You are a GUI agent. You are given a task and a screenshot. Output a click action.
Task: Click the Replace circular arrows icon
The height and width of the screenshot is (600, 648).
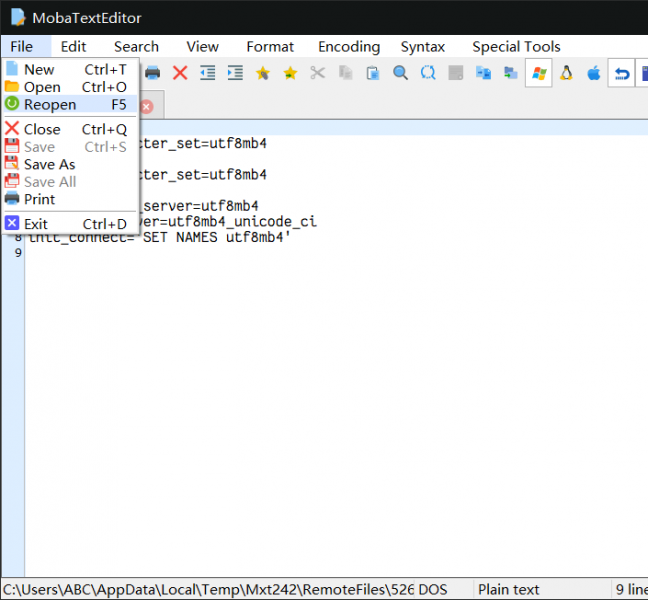coord(428,73)
